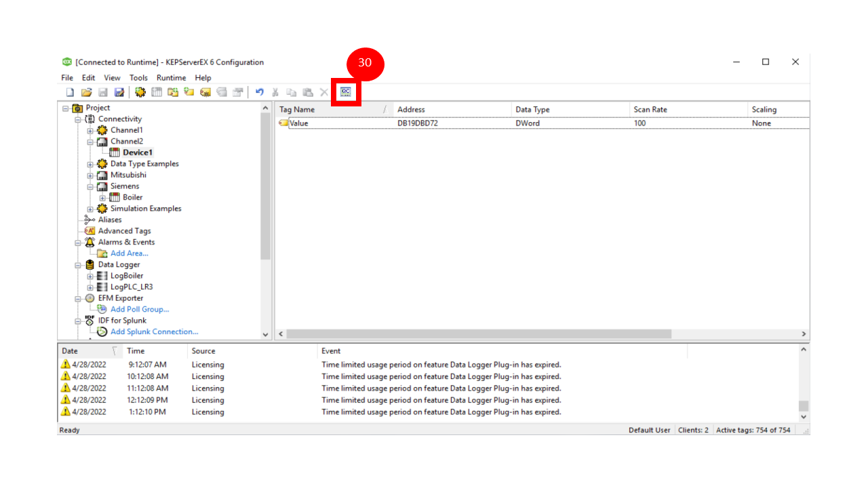The width and height of the screenshot is (868, 488).
Task: Click Active tags: 754 of 754 status
Action: click(753, 430)
